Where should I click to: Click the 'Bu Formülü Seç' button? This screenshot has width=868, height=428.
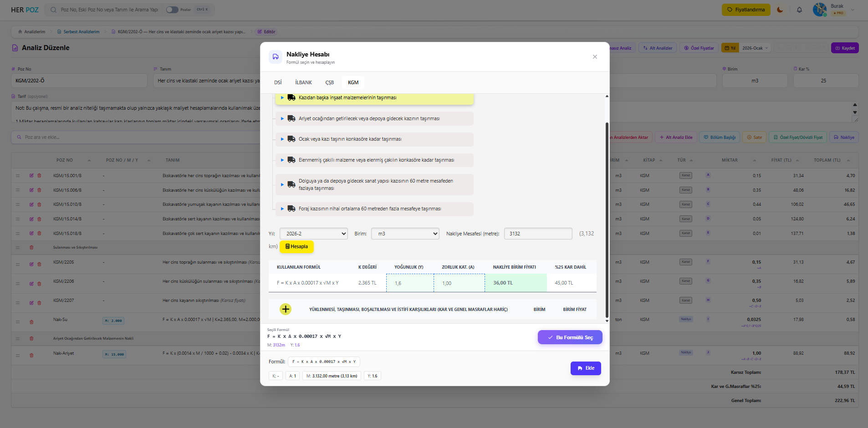pyautogui.click(x=570, y=337)
